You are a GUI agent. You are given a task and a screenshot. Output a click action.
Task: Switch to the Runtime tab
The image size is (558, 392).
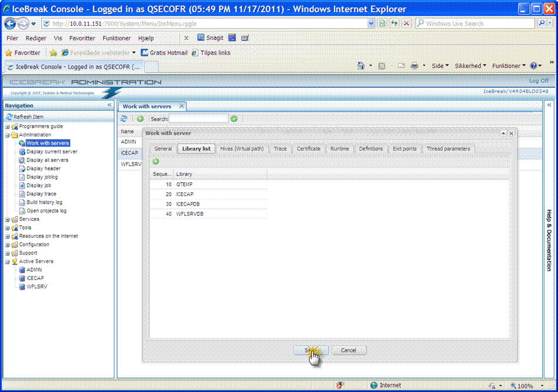click(339, 149)
